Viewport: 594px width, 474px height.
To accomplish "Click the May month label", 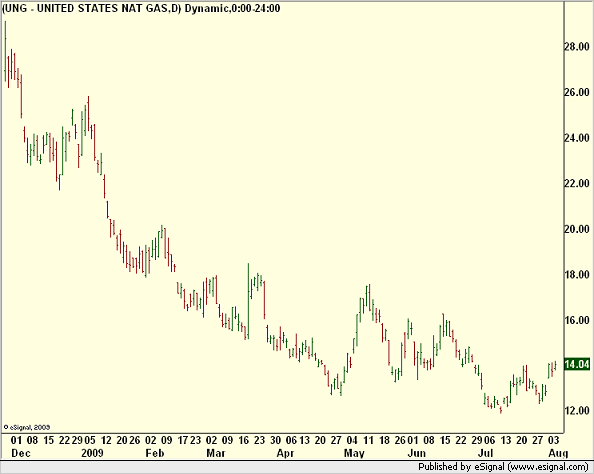I will click(x=354, y=453).
